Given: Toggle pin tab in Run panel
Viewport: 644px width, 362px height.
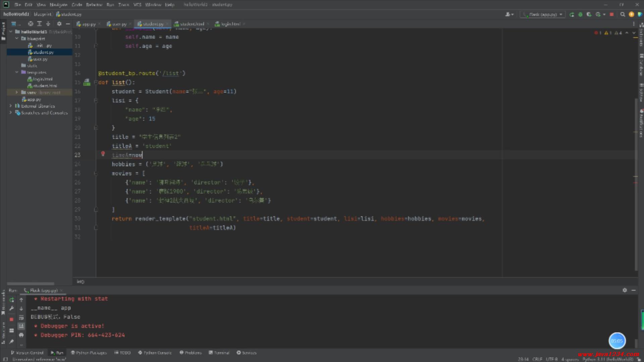Looking at the screenshot, I should coord(11,342).
